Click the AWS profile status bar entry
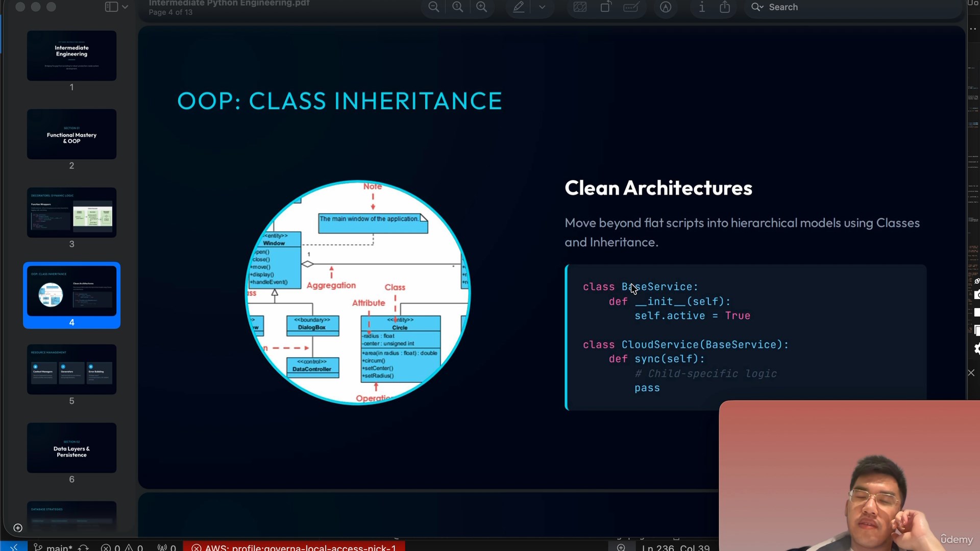This screenshot has width=980, height=551. [x=294, y=547]
